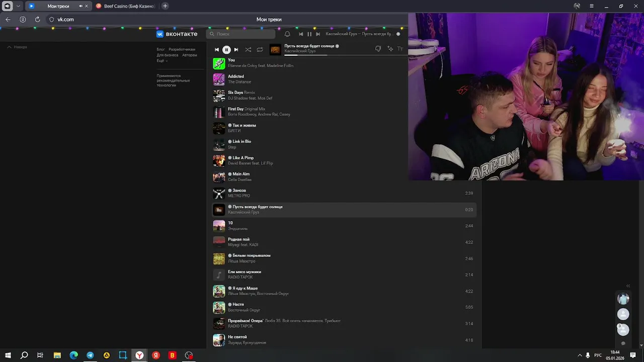Image resolution: width=644 pixels, height=362 pixels.
Task: Open Telegram from taskbar
Action: [x=90, y=355]
